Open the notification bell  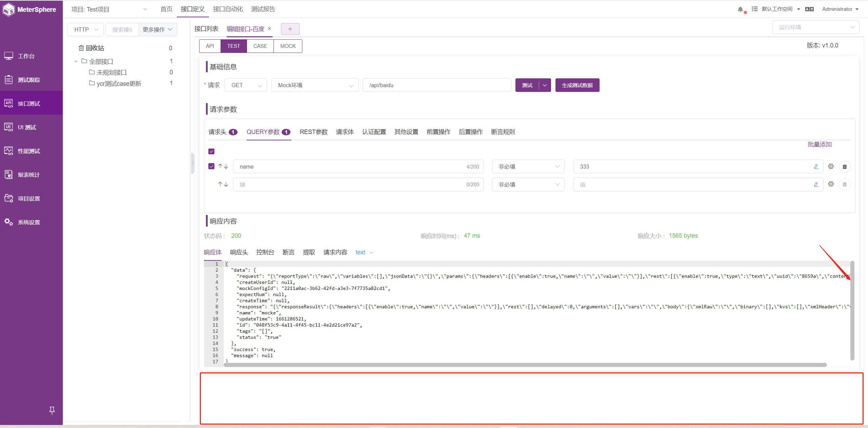click(x=740, y=9)
